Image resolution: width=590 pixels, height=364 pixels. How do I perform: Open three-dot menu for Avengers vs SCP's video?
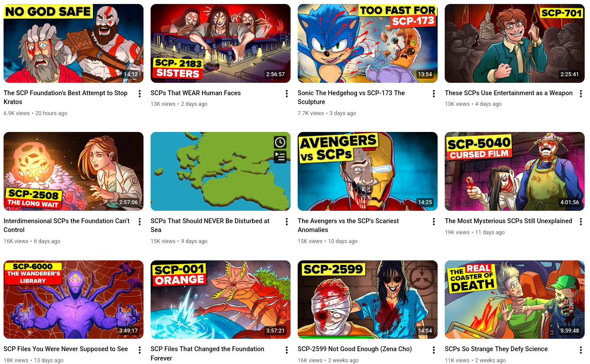[434, 222]
